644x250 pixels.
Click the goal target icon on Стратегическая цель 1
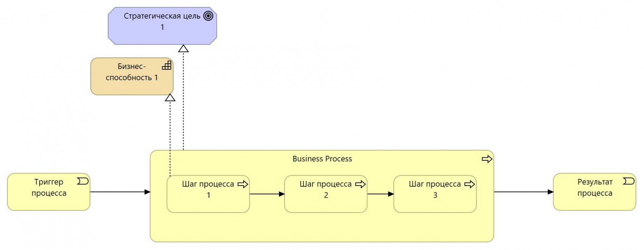coord(208,16)
